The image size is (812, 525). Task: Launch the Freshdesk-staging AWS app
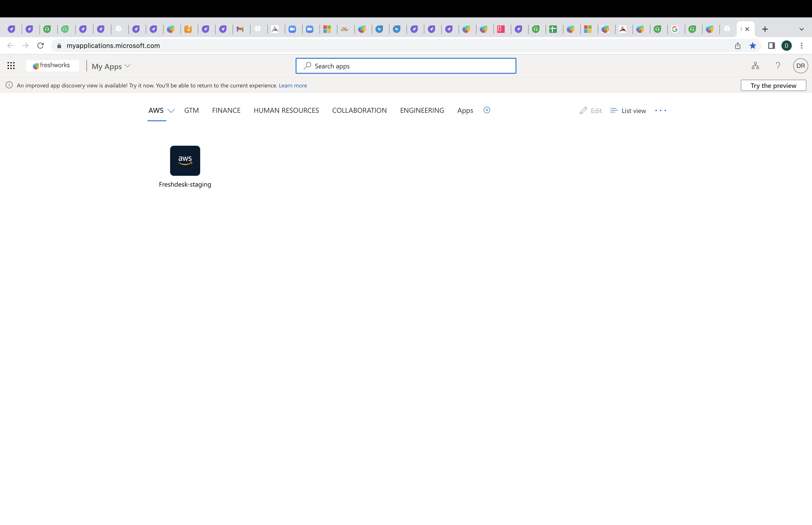tap(185, 161)
